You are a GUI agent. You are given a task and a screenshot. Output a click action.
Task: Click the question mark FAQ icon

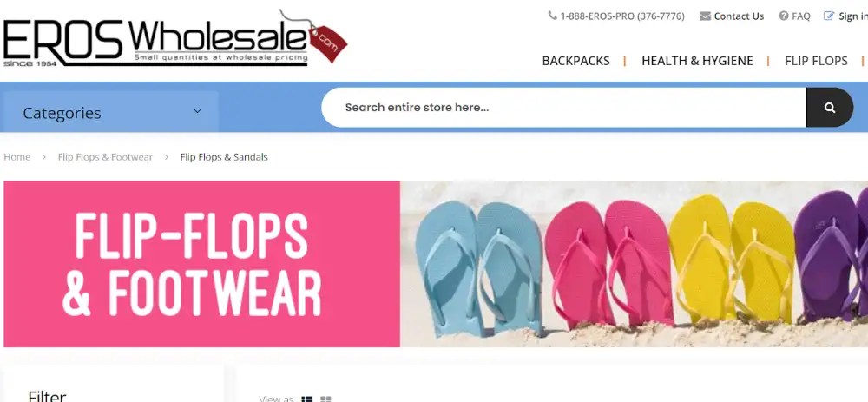pyautogui.click(x=783, y=16)
